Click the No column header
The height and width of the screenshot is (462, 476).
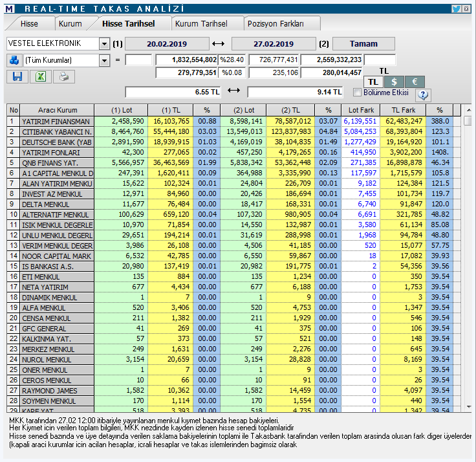[14, 110]
